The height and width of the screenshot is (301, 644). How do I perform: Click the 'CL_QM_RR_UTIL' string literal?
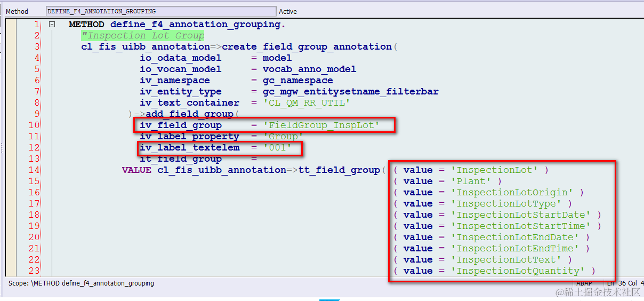pos(306,103)
